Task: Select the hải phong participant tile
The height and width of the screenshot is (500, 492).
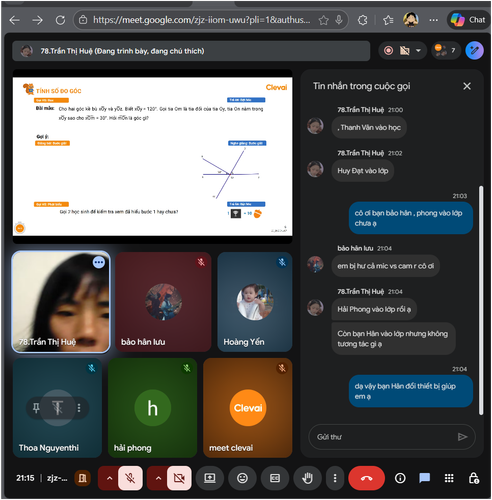Action: (x=152, y=408)
